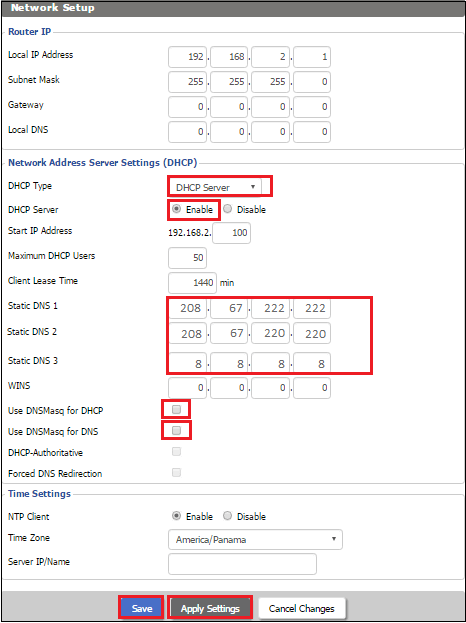The image size is (466, 623).
Task: Click first octet of Static DNS 1
Action: [x=188, y=308]
